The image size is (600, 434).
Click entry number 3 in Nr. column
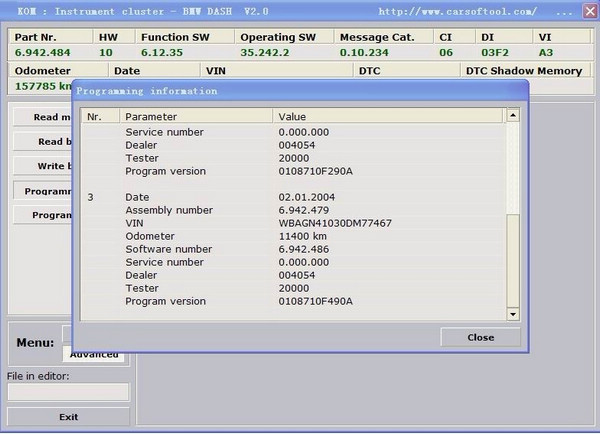coord(90,197)
